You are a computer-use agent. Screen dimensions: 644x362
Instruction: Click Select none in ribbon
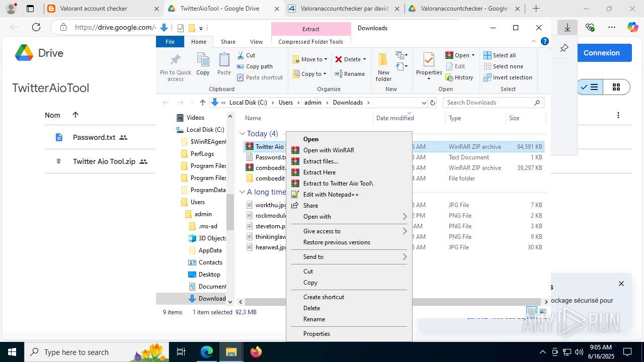pyautogui.click(x=503, y=66)
